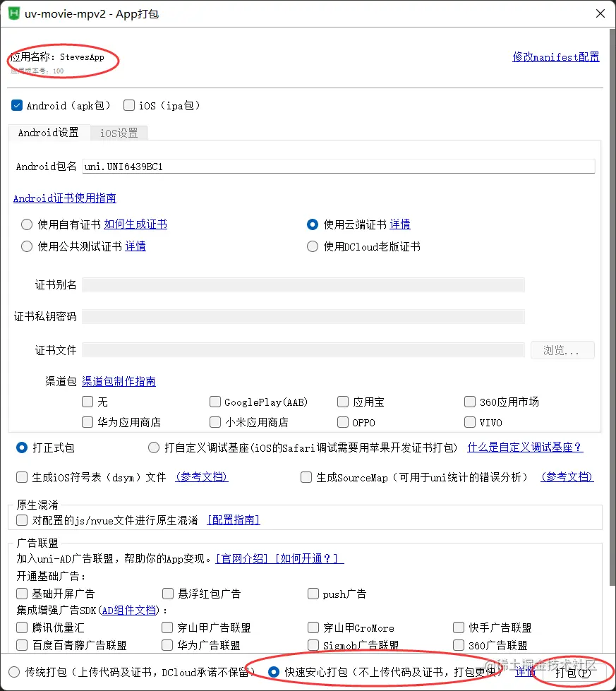Check the 华为应用商店 channel checkbox
616x691 pixels.
[x=87, y=422]
